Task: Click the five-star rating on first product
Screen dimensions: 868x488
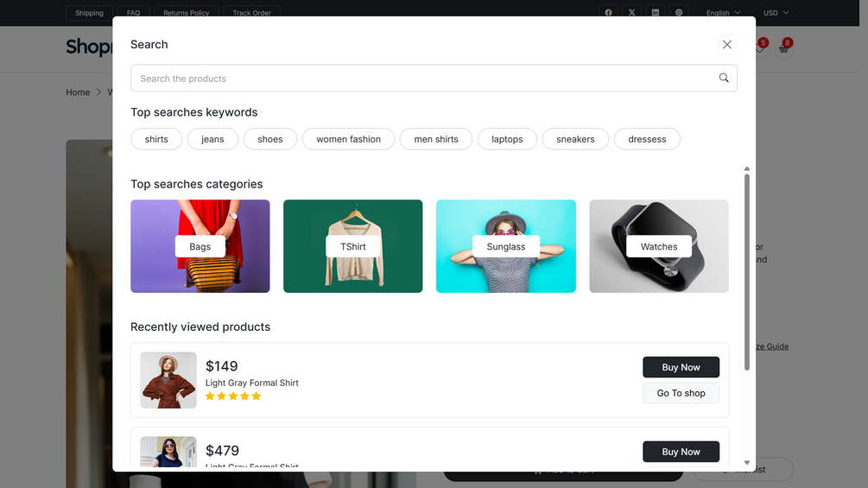Action: (233, 396)
